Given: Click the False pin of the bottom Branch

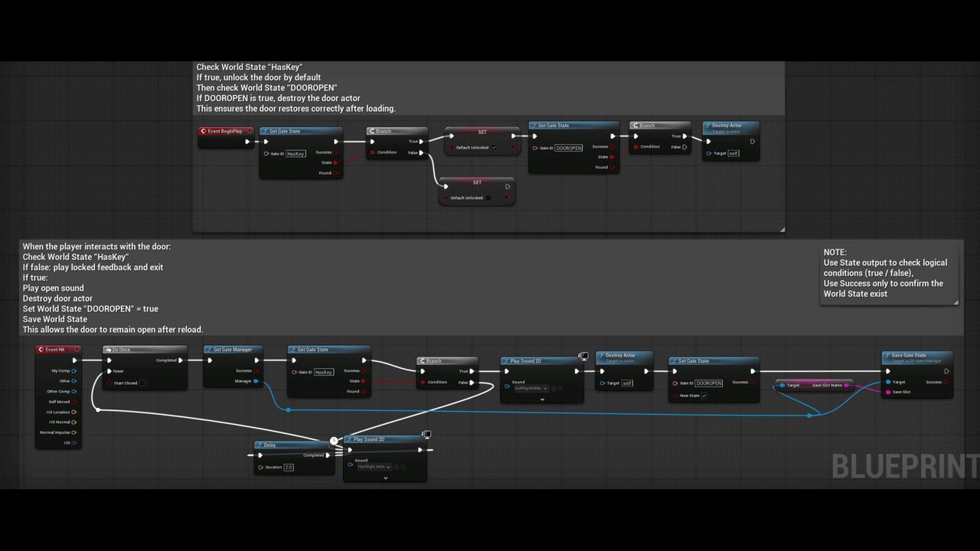Looking at the screenshot, I should 472,382.
